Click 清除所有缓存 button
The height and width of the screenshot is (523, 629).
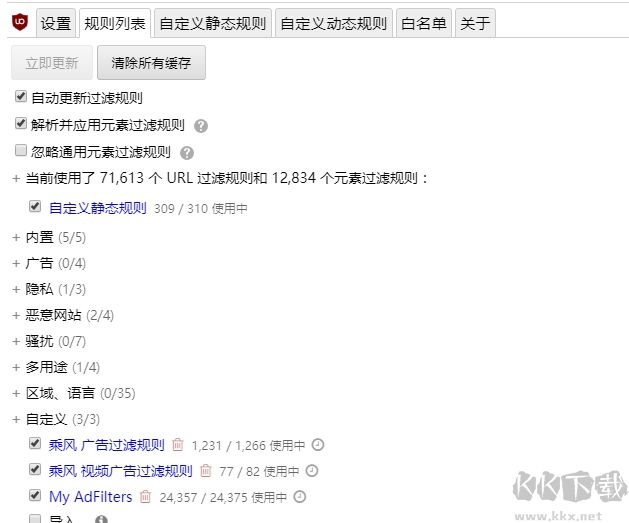coord(151,63)
